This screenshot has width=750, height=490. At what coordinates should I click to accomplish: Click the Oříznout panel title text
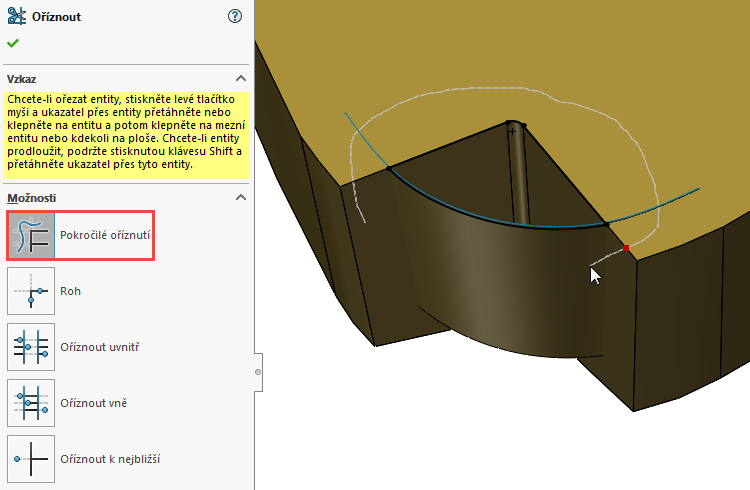pyautogui.click(x=56, y=17)
